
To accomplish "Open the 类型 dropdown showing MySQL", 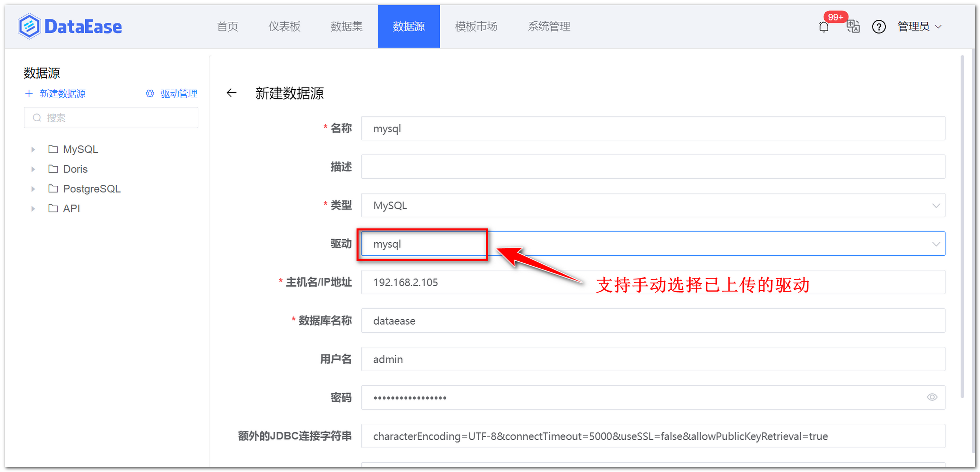I will pos(936,206).
